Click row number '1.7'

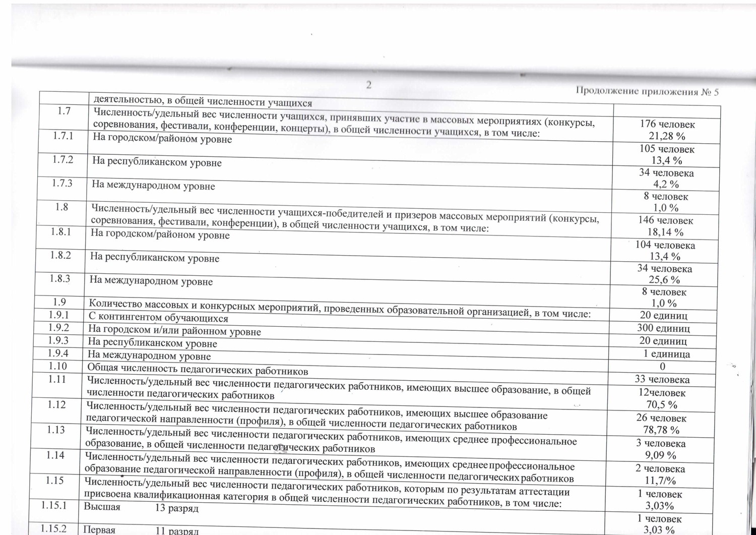[64, 111]
